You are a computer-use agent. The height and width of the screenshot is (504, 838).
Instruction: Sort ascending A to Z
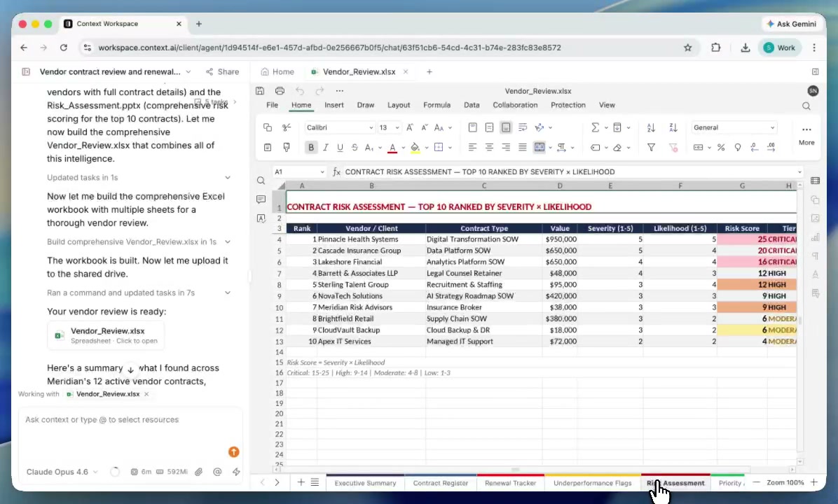coord(651,127)
